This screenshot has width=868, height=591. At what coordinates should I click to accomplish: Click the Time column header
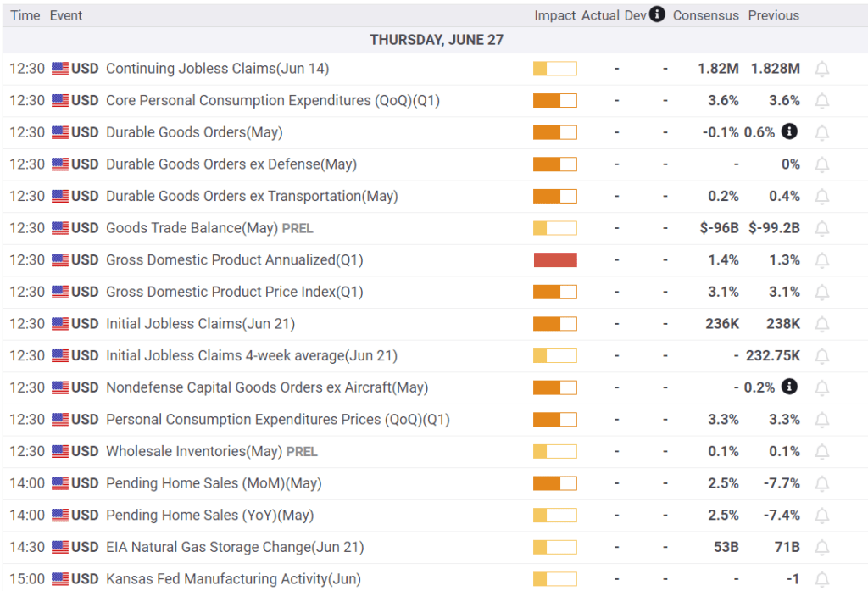click(x=25, y=15)
